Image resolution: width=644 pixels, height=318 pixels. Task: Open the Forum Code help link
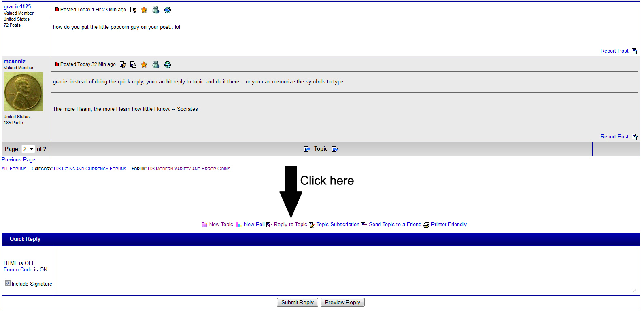coord(18,269)
